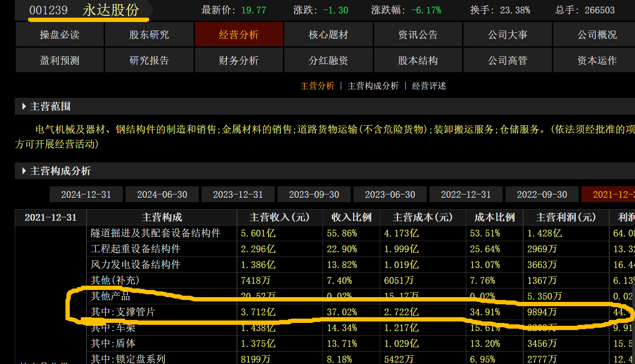Select the 工程起重设备结构件 row name
This screenshot has width=635, height=364.
point(136,249)
